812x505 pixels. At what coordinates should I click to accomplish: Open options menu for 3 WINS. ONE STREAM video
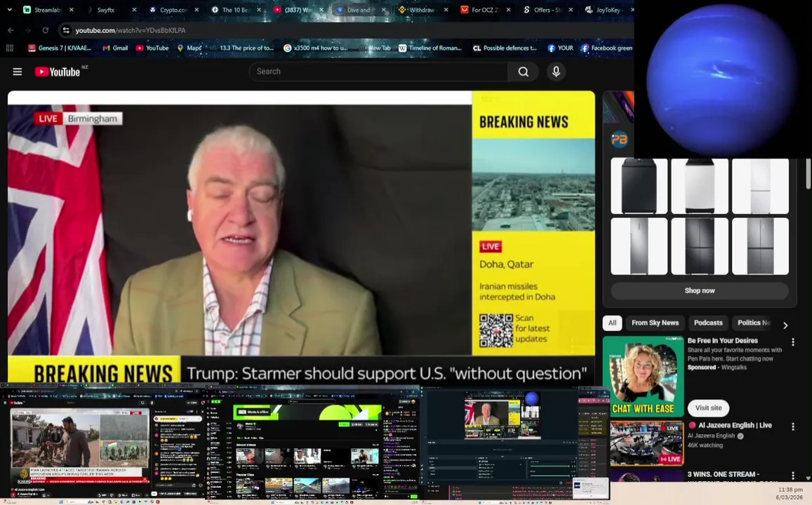tap(793, 476)
